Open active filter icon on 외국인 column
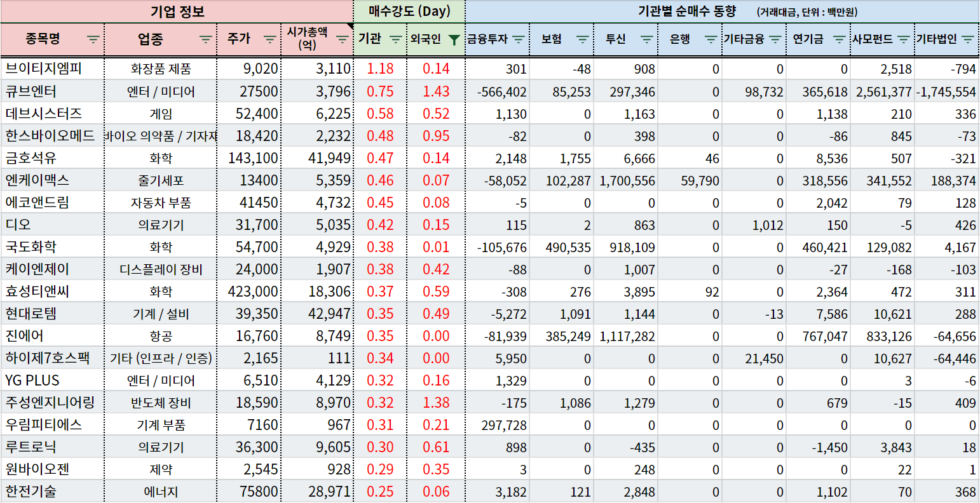Image resolution: width=980 pixels, height=503 pixels. 454,39
